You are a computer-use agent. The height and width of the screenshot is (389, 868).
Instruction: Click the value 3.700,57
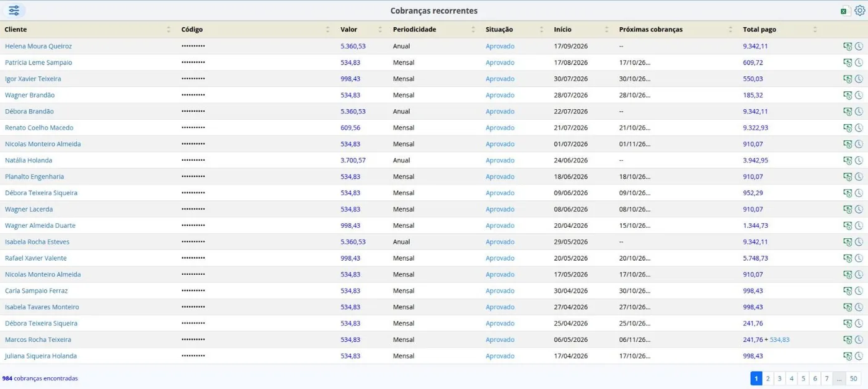point(353,161)
